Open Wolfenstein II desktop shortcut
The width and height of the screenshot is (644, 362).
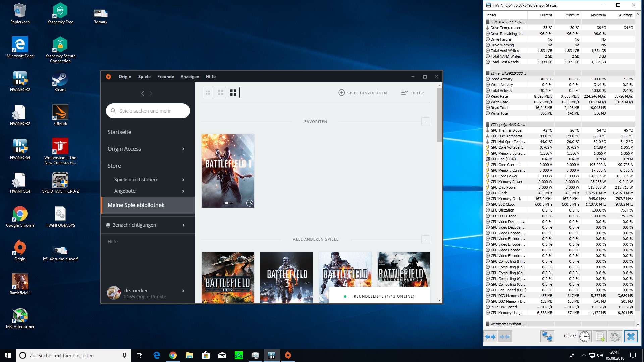coord(60,151)
